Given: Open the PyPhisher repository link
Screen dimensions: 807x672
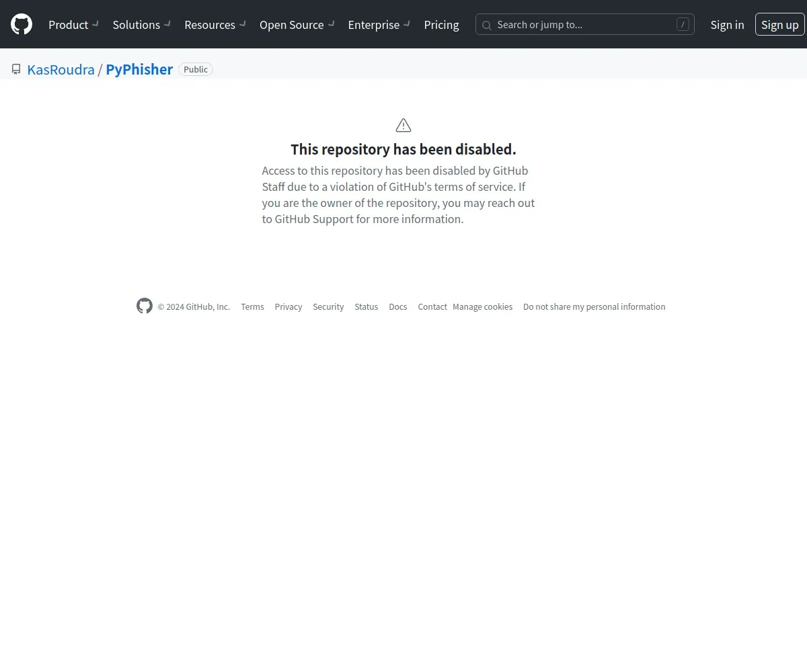Looking at the screenshot, I should (x=139, y=69).
